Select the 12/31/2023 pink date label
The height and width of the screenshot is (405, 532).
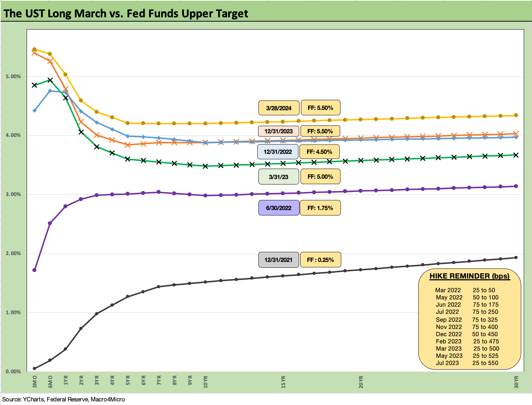click(278, 131)
